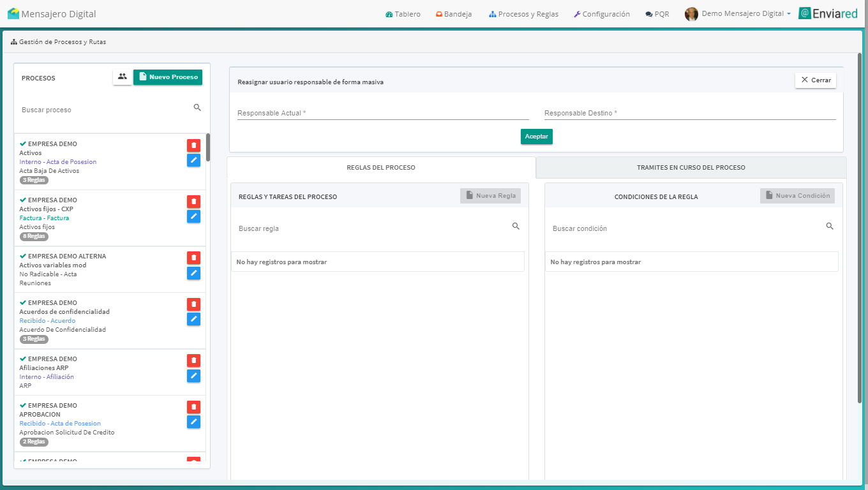This screenshot has height=490, width=868.
Task: Open the Procesos y Reglas menu
Action: [x=523, y=14]
